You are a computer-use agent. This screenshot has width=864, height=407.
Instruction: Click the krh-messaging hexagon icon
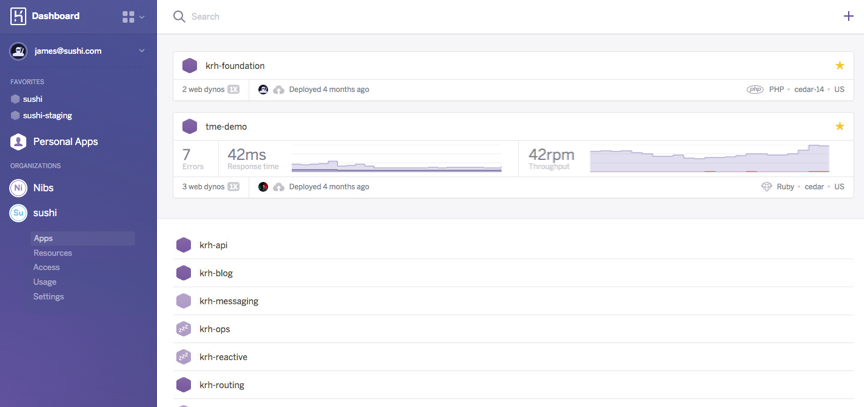(183, 301)
